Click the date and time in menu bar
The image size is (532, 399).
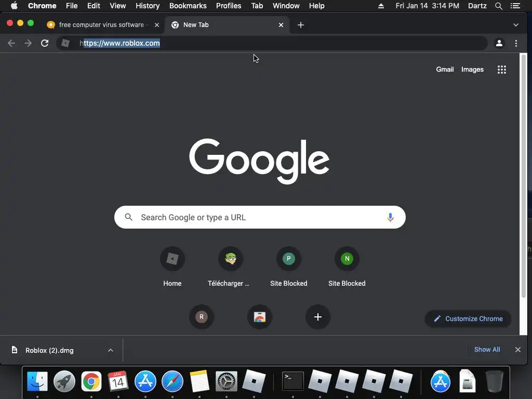pyautogui.click(x=428, y=6)
